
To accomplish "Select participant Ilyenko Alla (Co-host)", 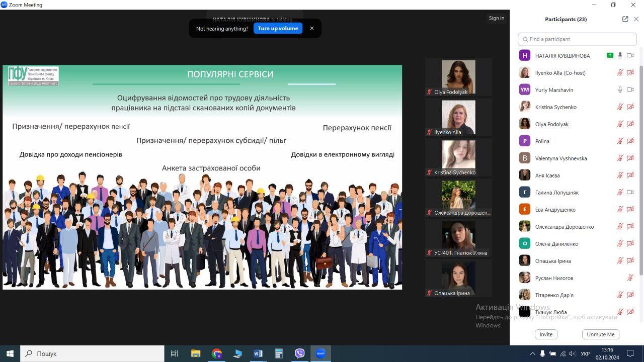I will pyautogui.click(x=577, y=73).
